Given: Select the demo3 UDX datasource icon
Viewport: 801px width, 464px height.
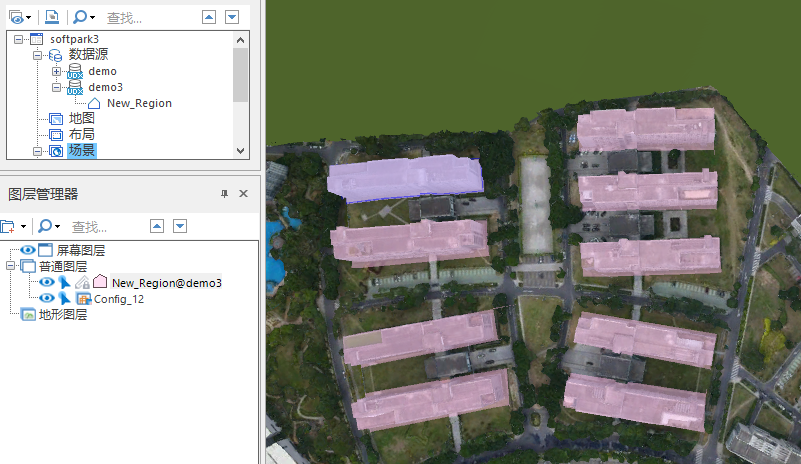Looking at the screenshot, I should 75,87.
